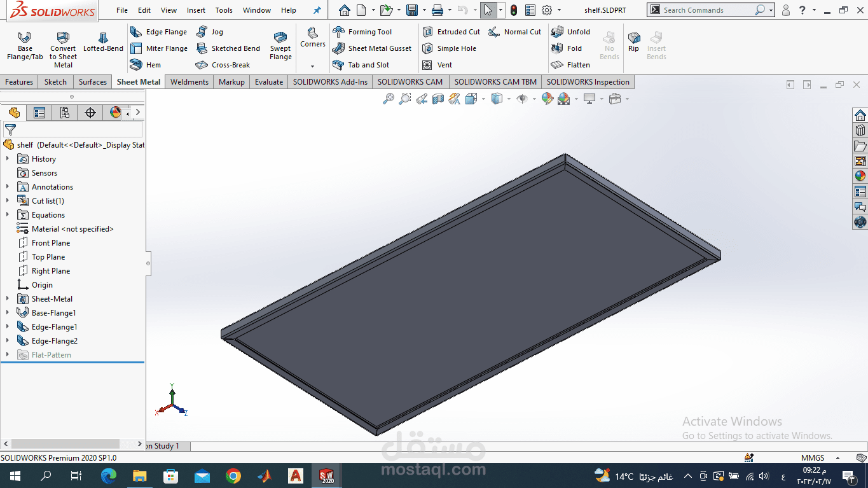
Task: Click the Rebuild traffic light icon
Action: [x=513, y=10]
